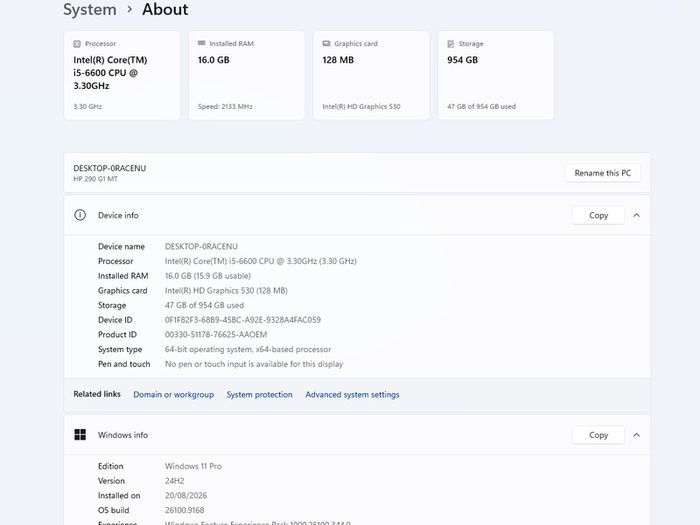700x525 pixels.
Task: Select the Device ID value text
Action: (243, 320)
